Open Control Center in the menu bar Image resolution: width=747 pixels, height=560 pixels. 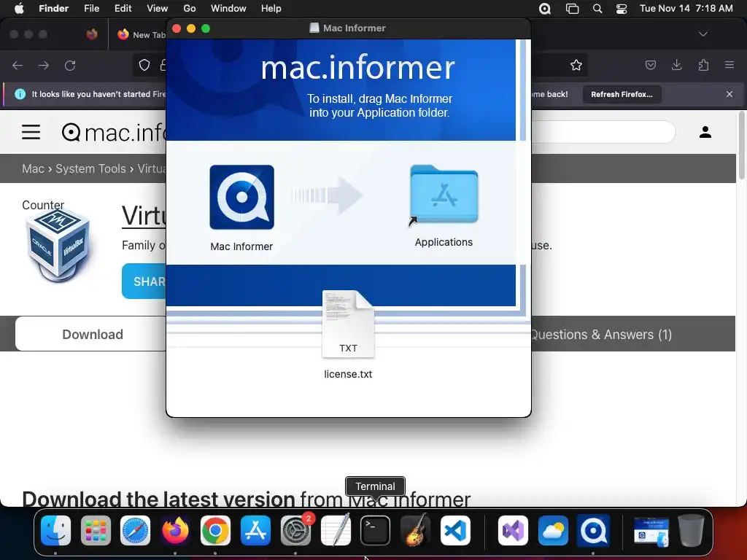[x=622, y=9]
